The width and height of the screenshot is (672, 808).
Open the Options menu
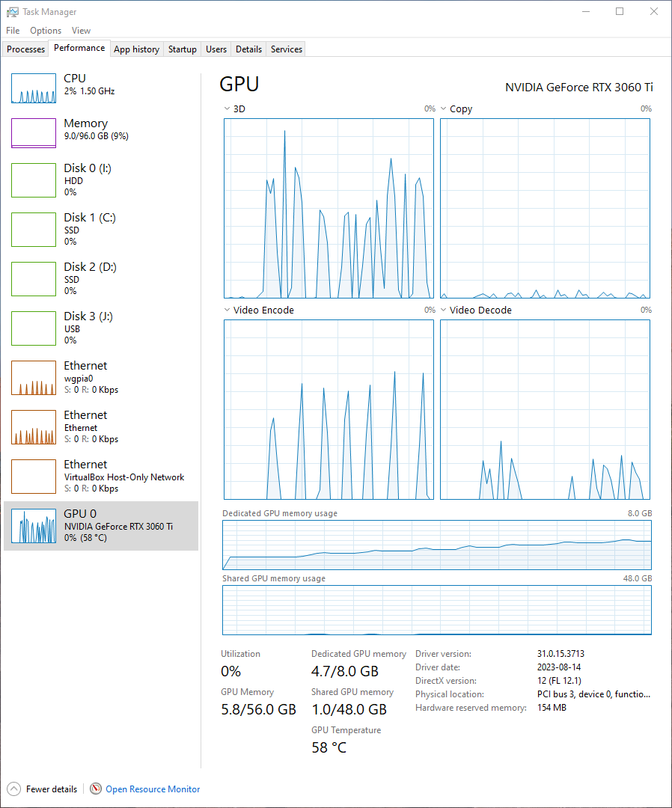pyautogui.click(x=46, y=31)
